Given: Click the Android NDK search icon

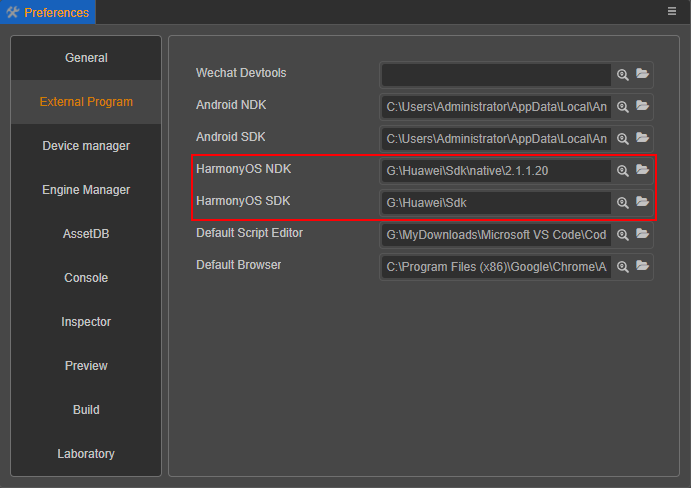Looking at the screenshot, I should coord(622,106).
